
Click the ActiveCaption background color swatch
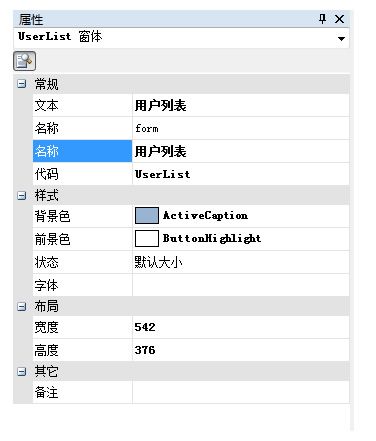(x=147, y=215)
